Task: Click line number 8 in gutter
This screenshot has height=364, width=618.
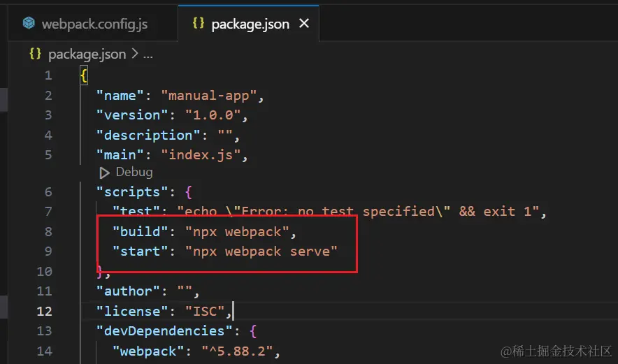Action: pos(48,232)
